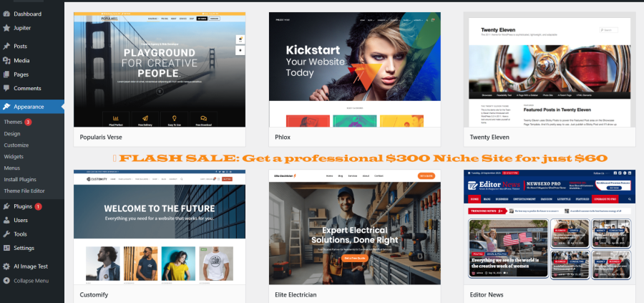This screenshot has width=644, height=303.
Task: Open the AI Image Test menu
Action: [32, 266]
